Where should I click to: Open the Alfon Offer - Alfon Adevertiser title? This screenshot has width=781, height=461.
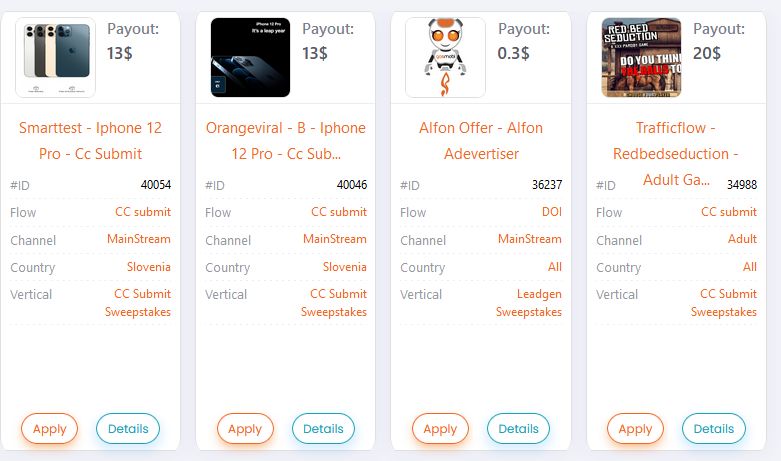pyautogui.click(x=481, y=141)
